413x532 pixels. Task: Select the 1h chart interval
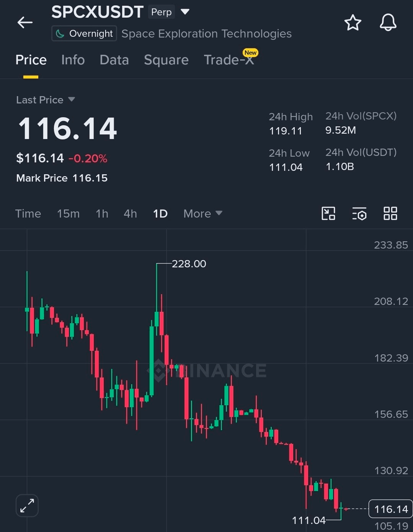coord(102,213)
